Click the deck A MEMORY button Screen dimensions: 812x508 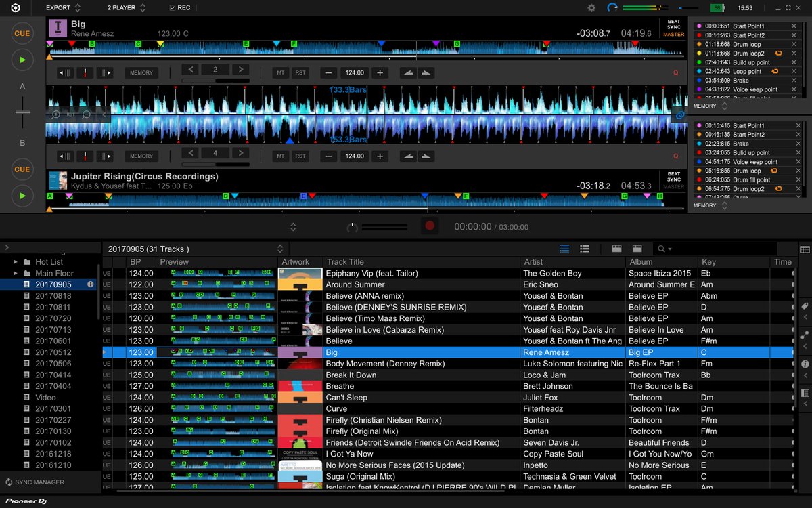(x=141, y=72)
